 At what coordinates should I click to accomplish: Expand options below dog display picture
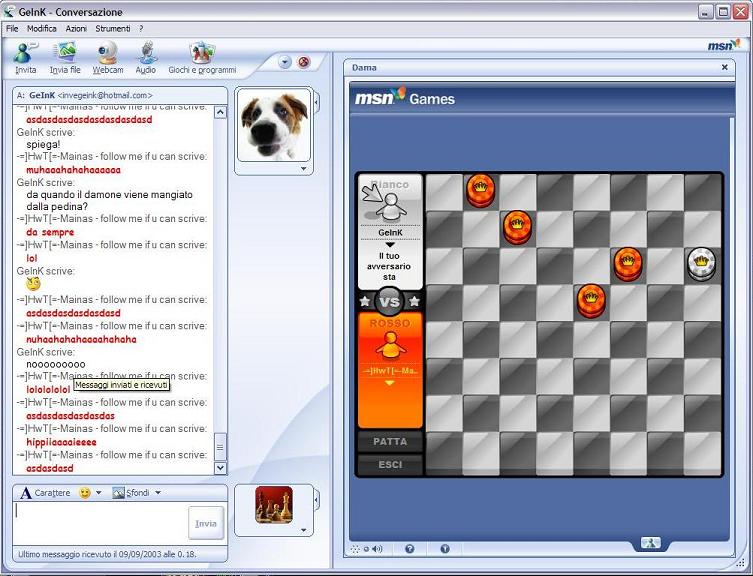click(304, 169)
